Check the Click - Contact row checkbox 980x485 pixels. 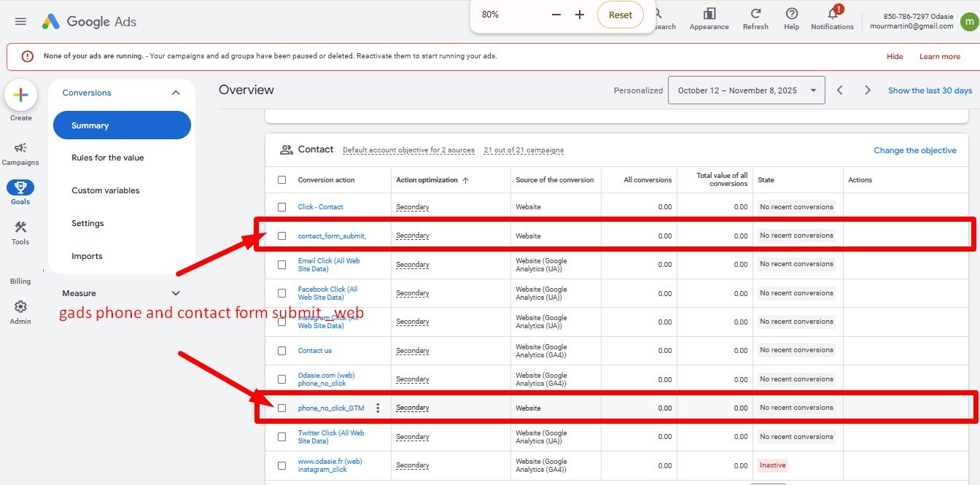click(x=282, y=207)
